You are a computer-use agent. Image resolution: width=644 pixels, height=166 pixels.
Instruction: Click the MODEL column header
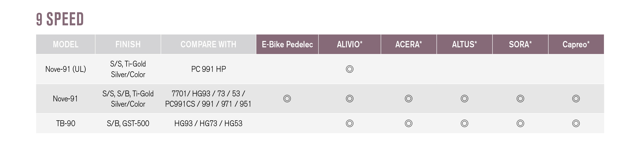66,44
